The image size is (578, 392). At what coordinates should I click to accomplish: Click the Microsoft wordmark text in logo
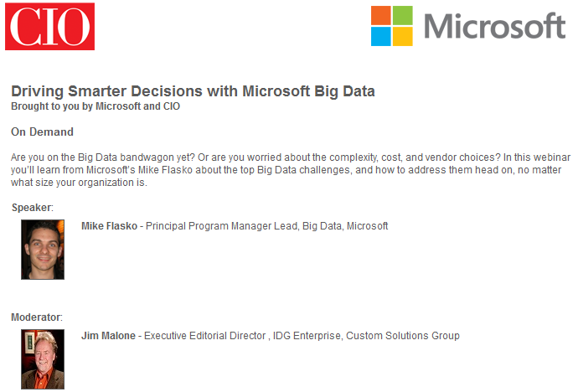(495, 26)
